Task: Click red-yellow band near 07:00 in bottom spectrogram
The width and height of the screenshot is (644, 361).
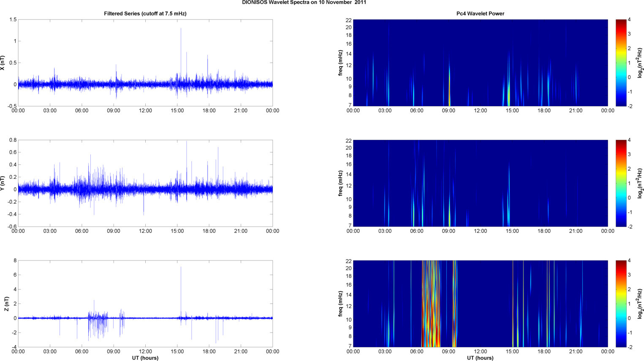Action: [x=431, y=304]
